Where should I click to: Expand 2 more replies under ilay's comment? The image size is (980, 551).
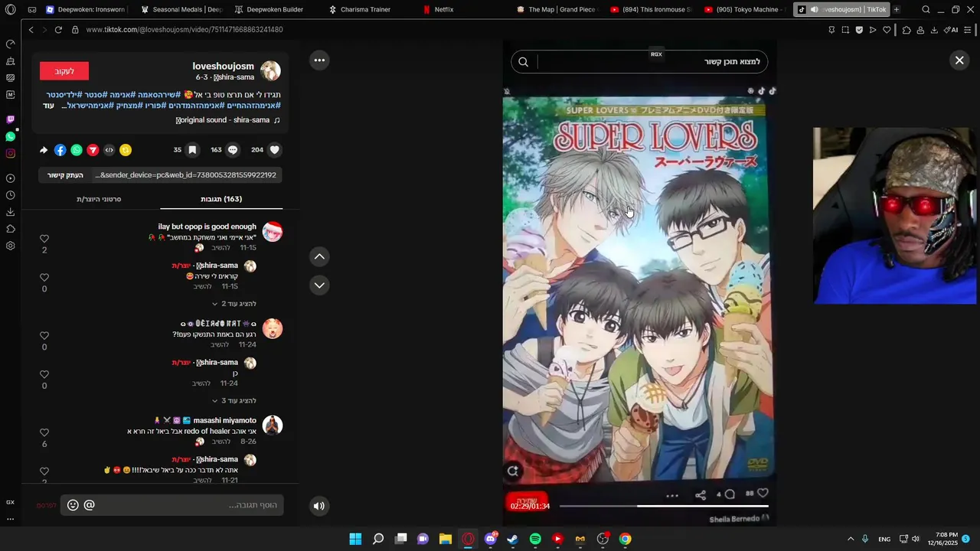(x=234, y=304)
